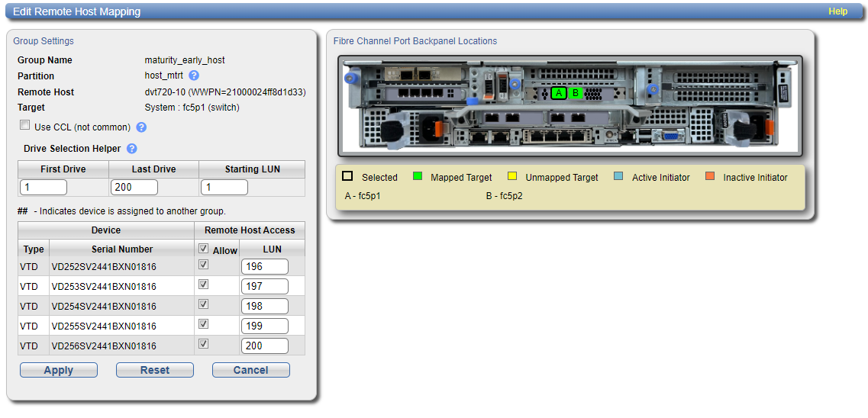Cancel the remote host mapping edit
This screenshot has width=868, height=418.
pyautogui.click(x=250, y=370)
